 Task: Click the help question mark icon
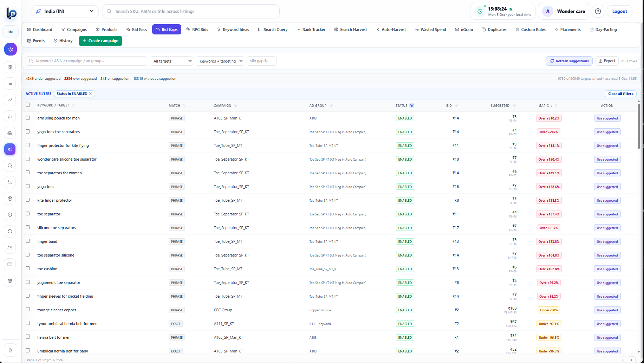(598, 11)
